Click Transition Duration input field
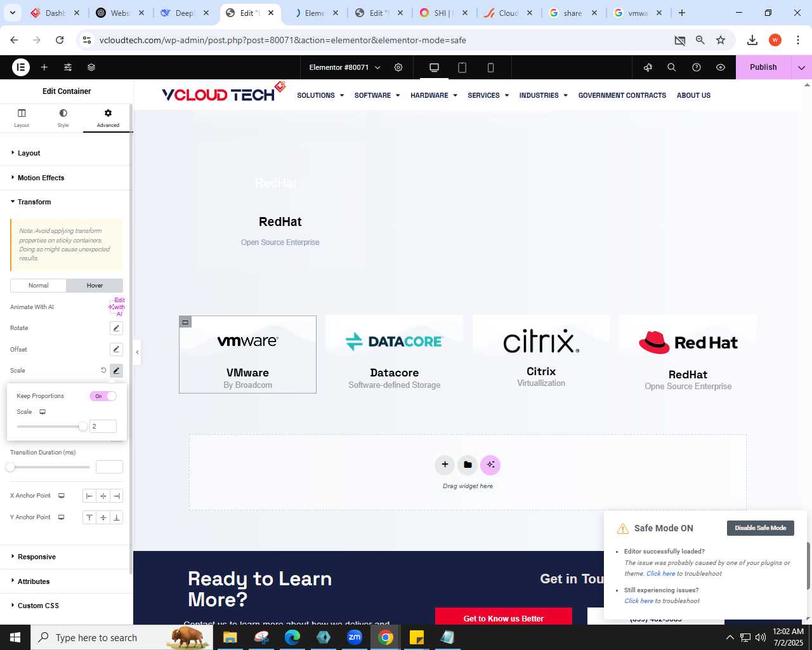The width and height of the screenshot is (812, 650). point(109,467)
